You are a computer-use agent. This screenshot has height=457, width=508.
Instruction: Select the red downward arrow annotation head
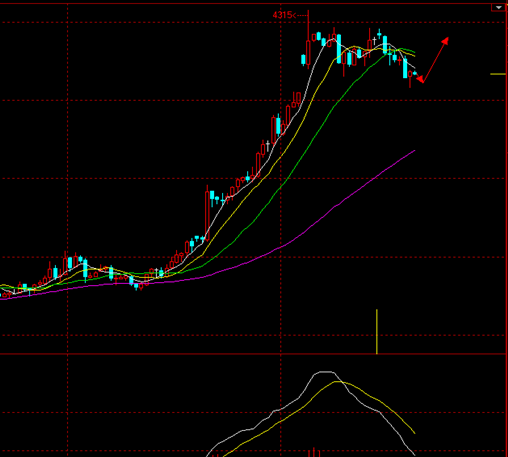point(420,79)
